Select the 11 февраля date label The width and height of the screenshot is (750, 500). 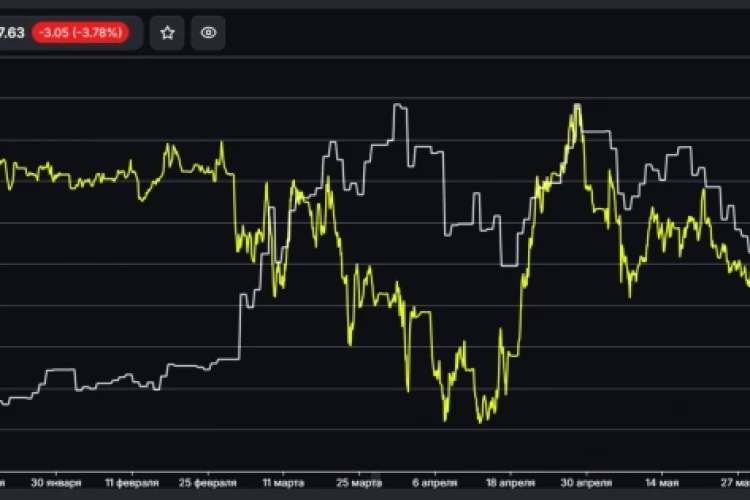tap(132, 483)
